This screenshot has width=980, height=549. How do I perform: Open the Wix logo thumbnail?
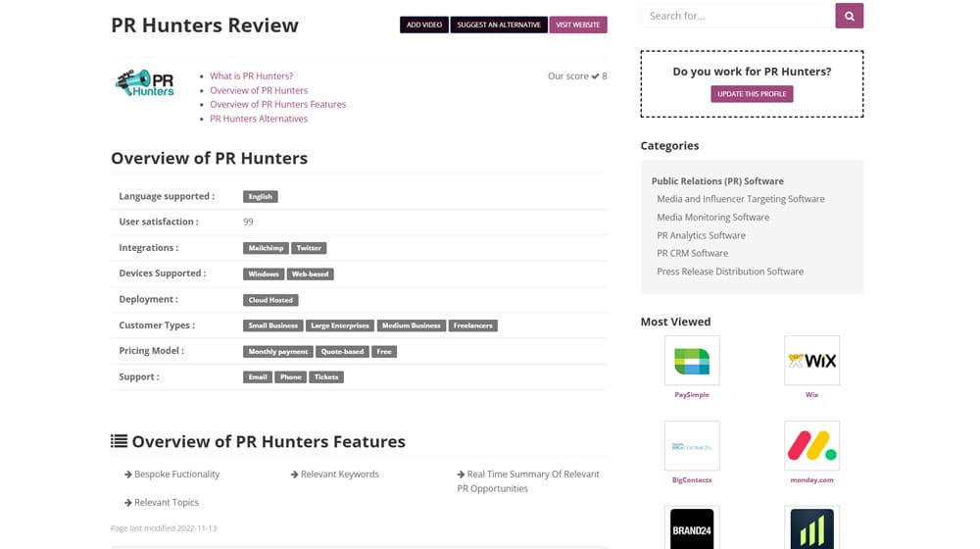[811, 361]
